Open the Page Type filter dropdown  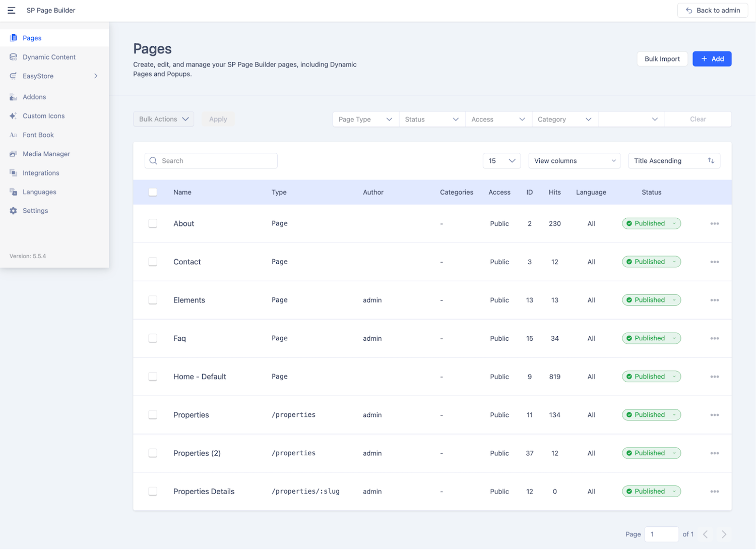[x=365, y=119]
